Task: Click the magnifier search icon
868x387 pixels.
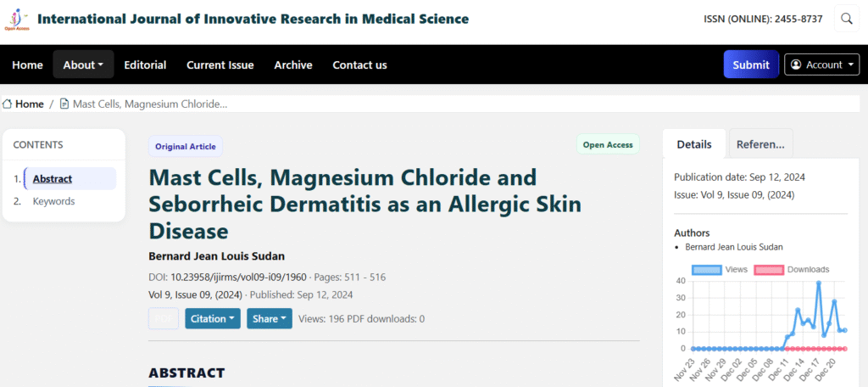Action: [x=846, y=19]
